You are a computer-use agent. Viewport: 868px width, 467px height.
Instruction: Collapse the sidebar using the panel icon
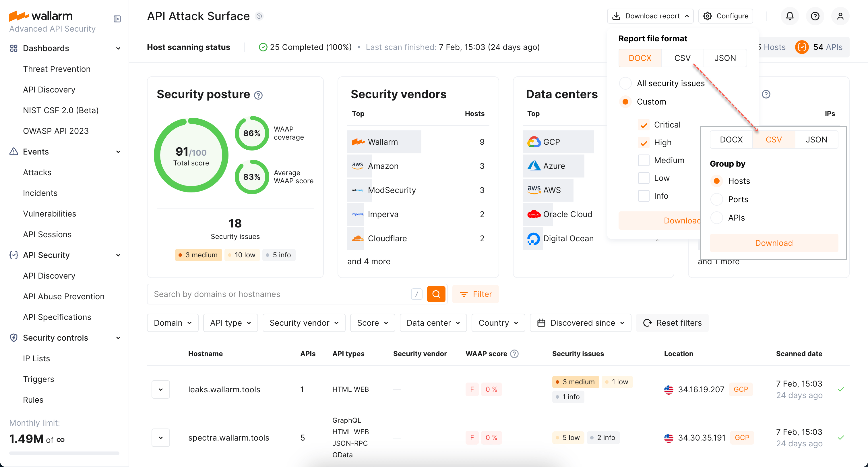pyautogui.click(x=117, y=19)
